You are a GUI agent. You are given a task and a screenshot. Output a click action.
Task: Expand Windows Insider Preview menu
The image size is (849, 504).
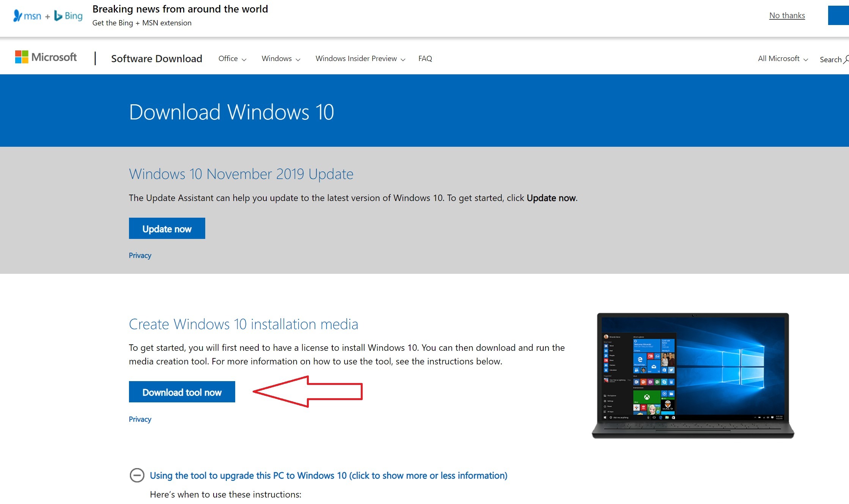(x=360, y=59)
